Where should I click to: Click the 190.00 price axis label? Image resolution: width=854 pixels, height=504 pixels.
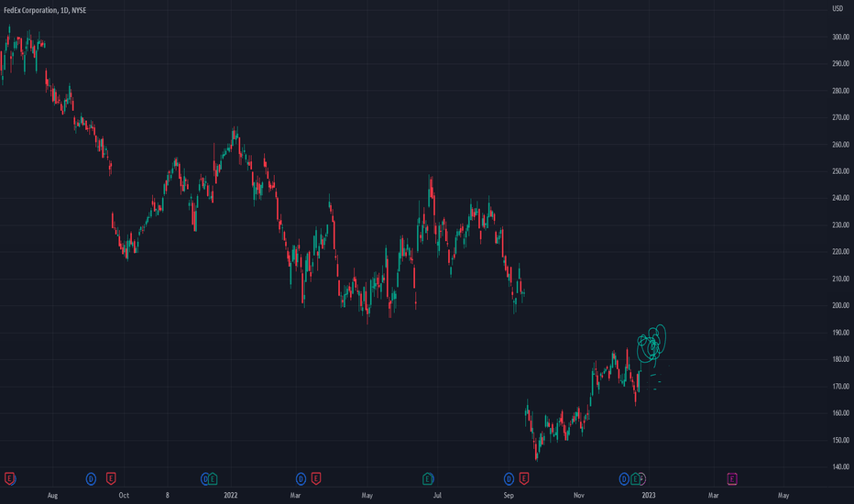pyautogui.click(x=840, y=333)
